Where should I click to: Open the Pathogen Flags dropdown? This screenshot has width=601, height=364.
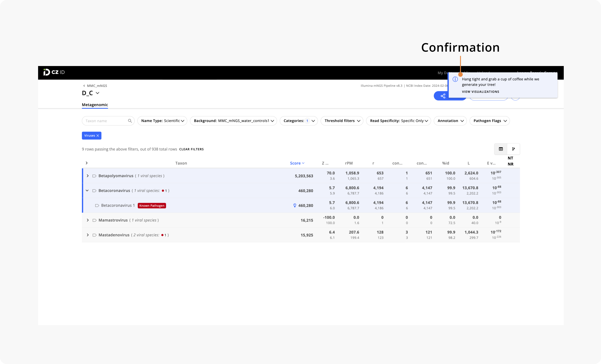[x=489, y=121]
